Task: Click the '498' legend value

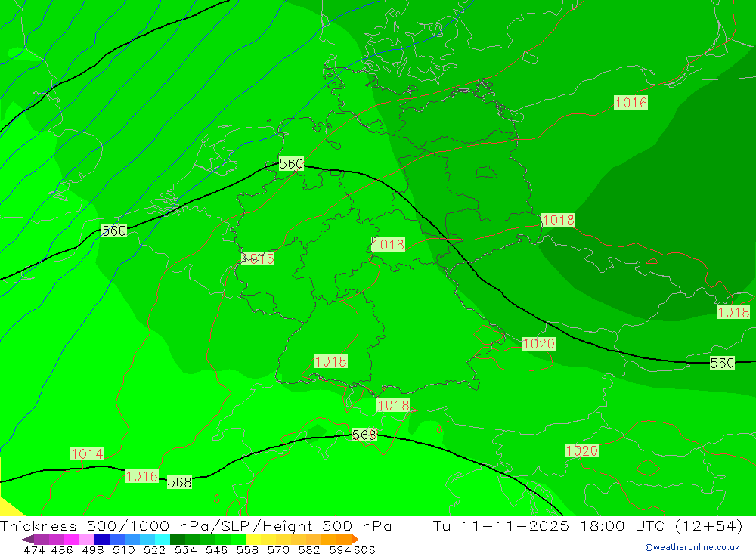Action: 92,550
